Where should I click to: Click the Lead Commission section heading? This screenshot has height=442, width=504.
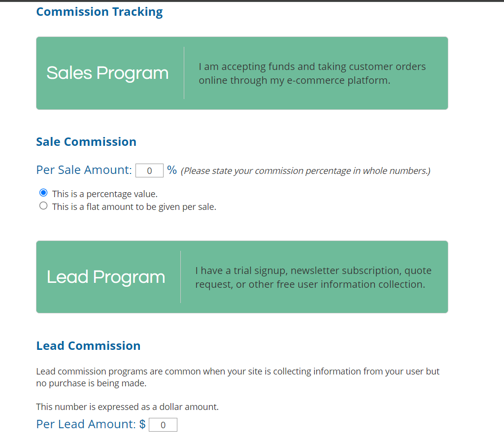[x=88, y=346]
